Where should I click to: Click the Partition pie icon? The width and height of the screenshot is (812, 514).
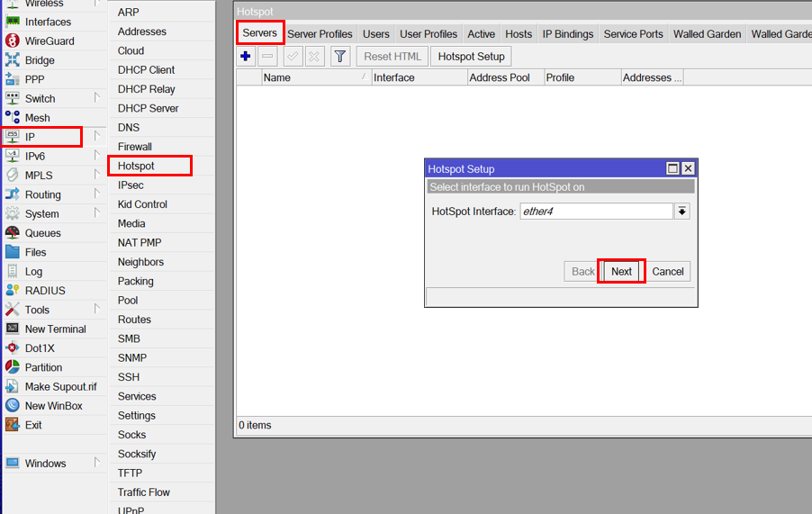click(13, 367)
